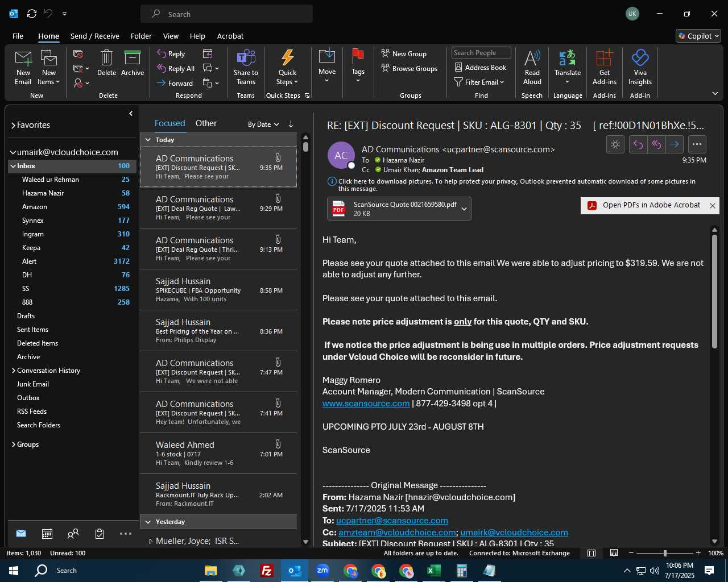728x582 pixels.
Task: Open the View tab
Action: coord(171,36)
